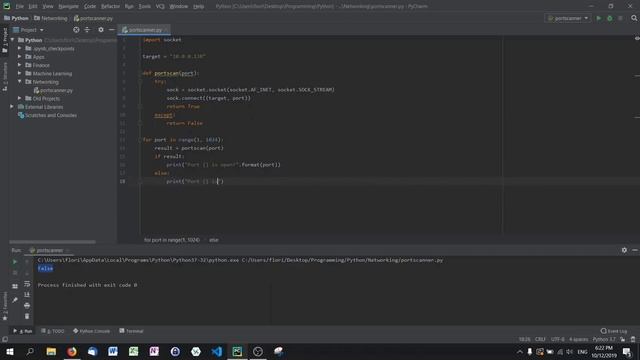Expand the .ipynb_checkpoints folder

[20, 48]
